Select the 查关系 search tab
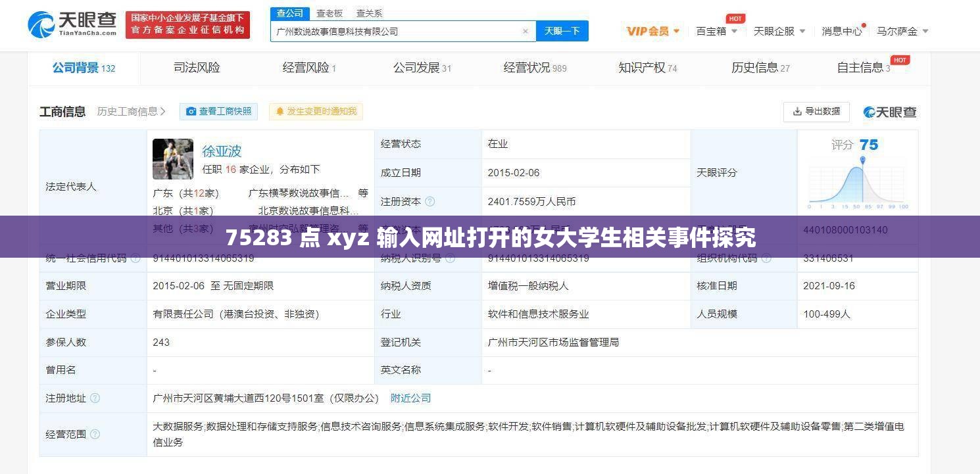Image resolution: width=980 pixels, height=474 pixels. tap(369, 13)
